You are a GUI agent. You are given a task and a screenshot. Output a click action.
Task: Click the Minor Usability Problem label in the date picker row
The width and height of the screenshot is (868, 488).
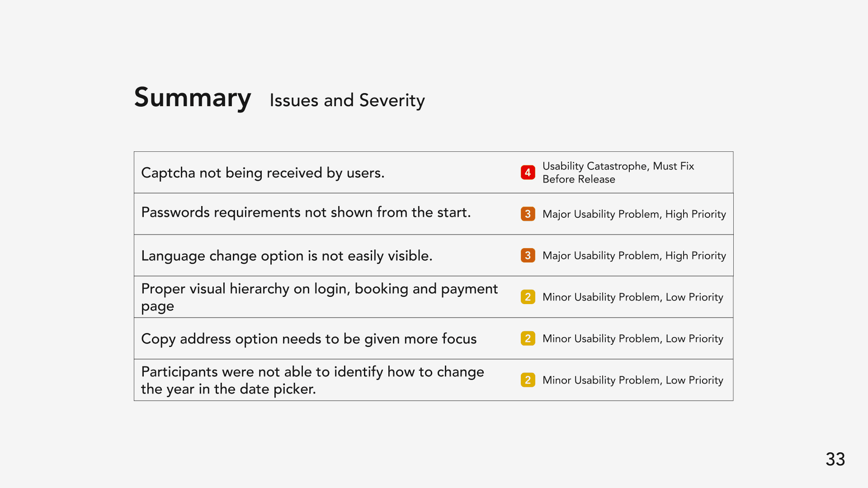pos(633,380)
